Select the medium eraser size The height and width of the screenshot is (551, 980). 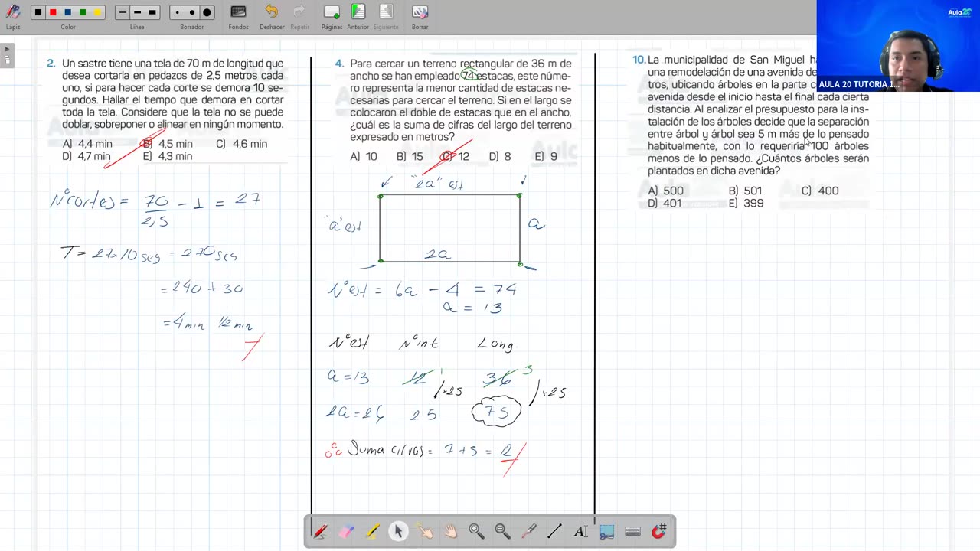click(x=191, y=12)
